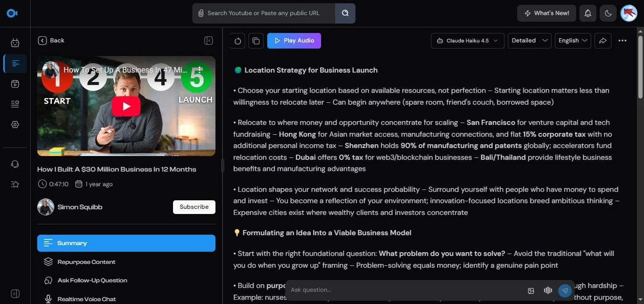Click the voice waveform icon in question bar

tap(548, 291)
